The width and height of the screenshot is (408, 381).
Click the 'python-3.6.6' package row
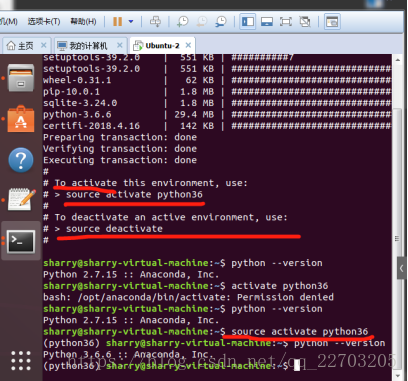pos(217,114)
